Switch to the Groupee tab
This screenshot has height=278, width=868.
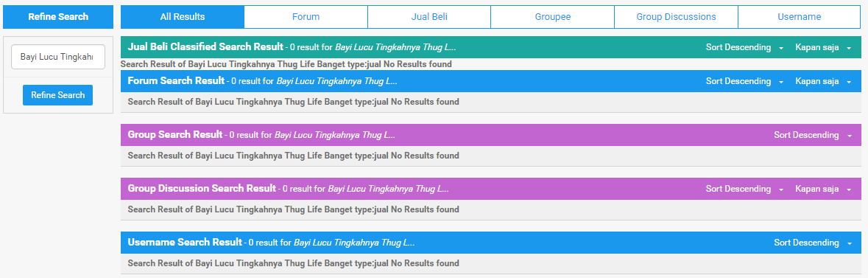click(x=552, y=17)
